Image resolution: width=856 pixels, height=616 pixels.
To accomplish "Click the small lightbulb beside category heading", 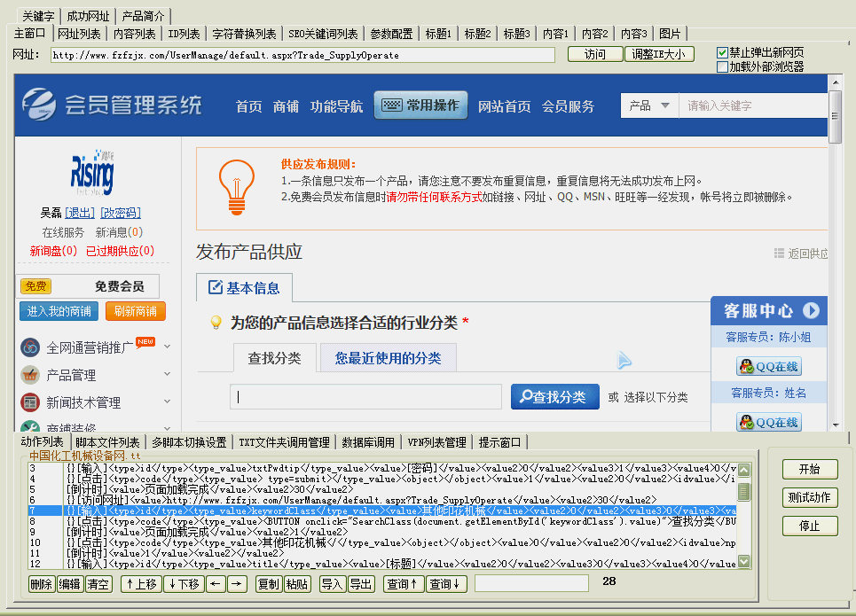I will pos(216,323).
